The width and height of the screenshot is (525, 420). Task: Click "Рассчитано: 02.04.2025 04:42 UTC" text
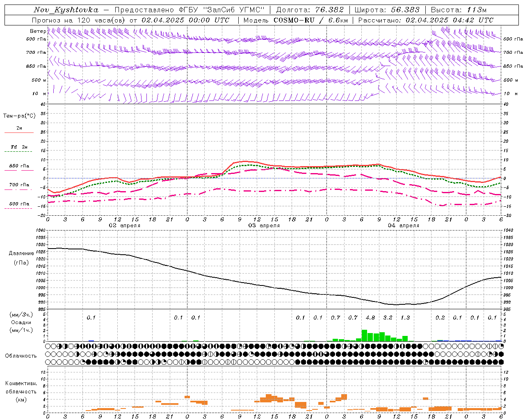coord(426,20)
